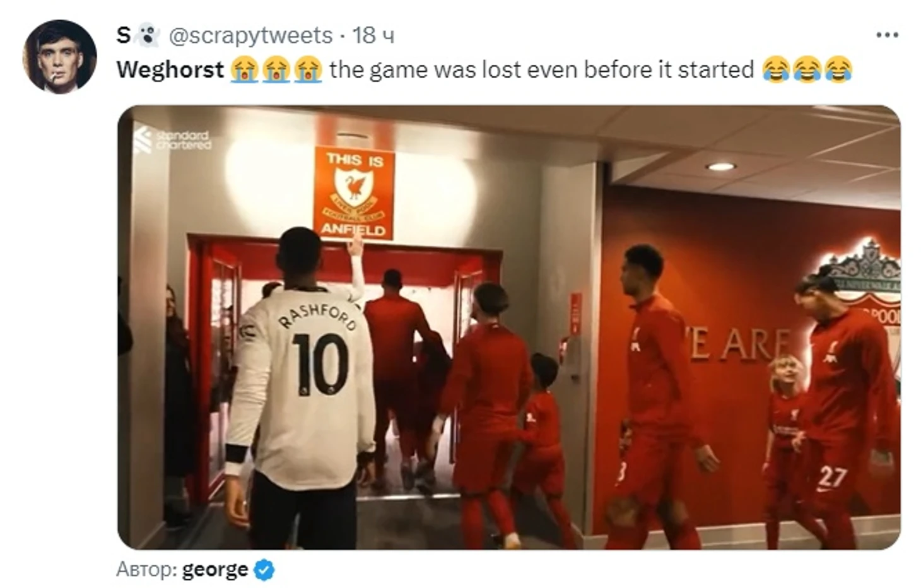Click the ghost emoji beside the name

148,35
